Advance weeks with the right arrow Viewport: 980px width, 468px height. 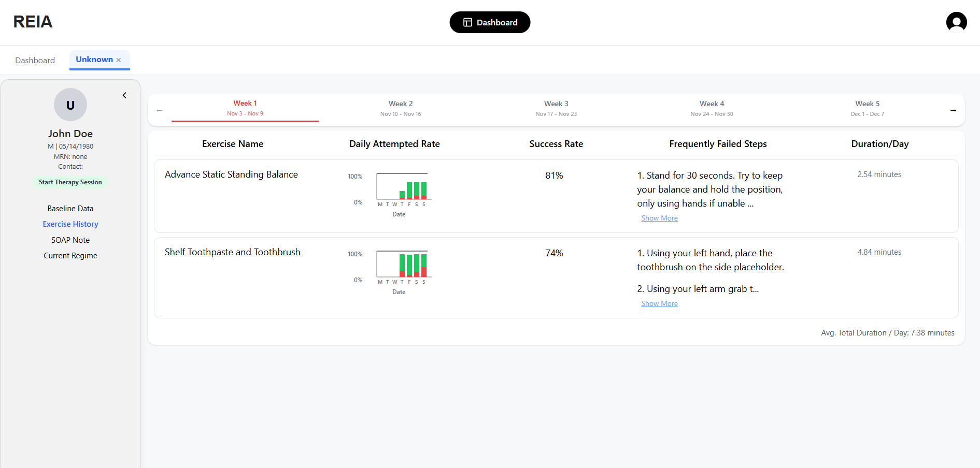[953, 110]
